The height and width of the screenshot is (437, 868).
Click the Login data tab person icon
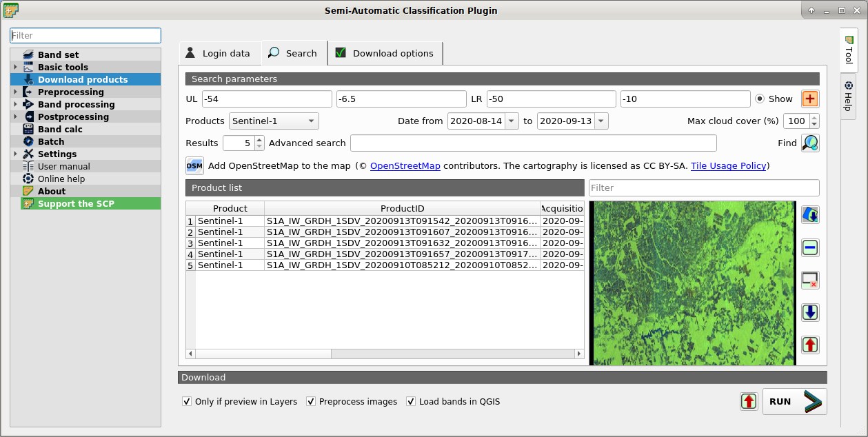pyautogui.click(x=190, y=52)
